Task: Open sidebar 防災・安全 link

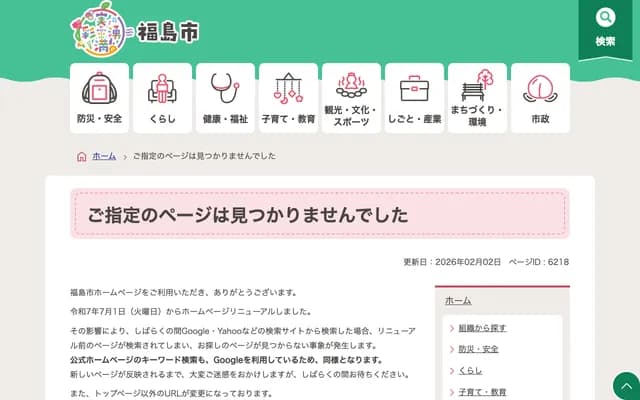Action: point(478,349)
